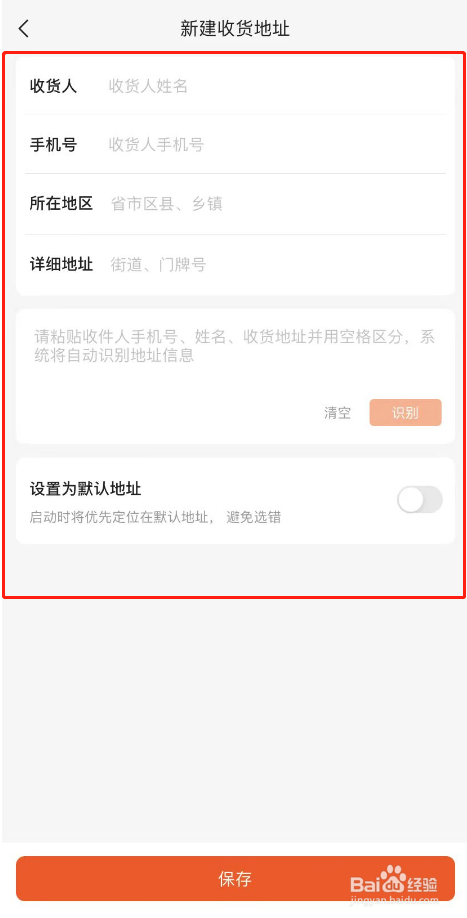The height and width of the screenshot is (918, 467).
Task: Go back using the top-left arrow
Action: click(x=23, y=28)
